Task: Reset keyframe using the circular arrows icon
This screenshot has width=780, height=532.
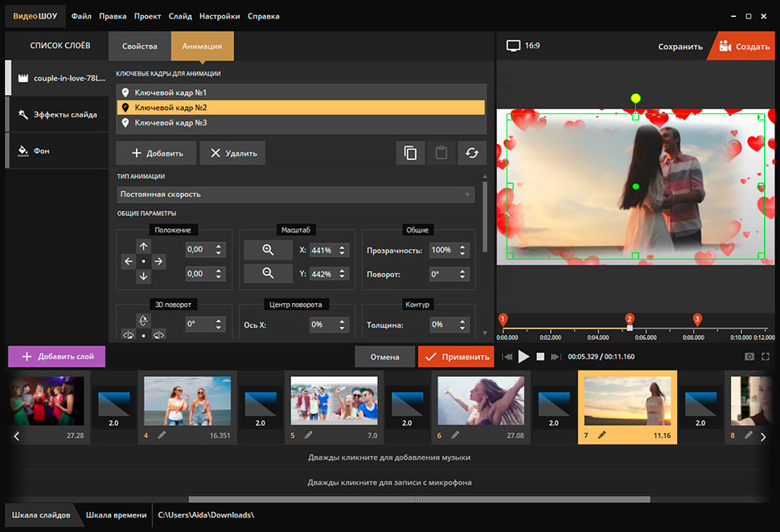Action: click(x=472, y=153)
